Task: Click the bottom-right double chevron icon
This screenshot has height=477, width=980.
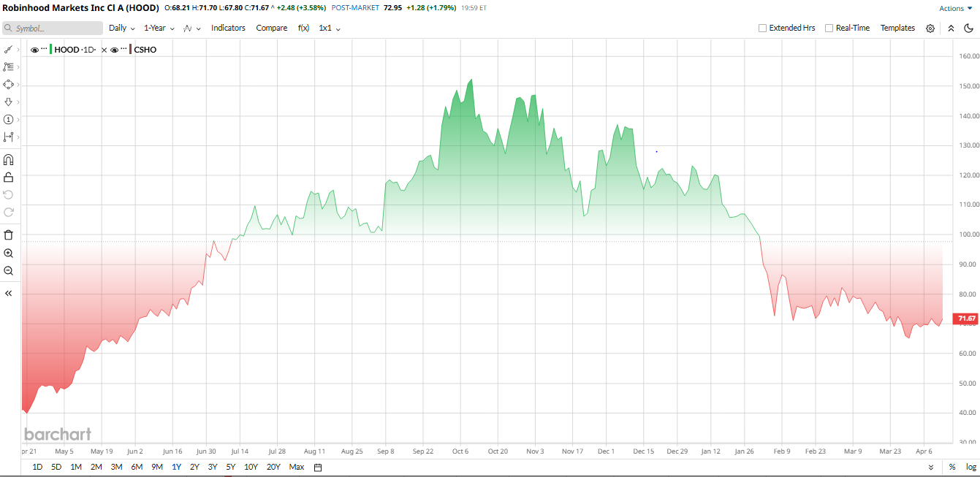Action: point(930,468)
